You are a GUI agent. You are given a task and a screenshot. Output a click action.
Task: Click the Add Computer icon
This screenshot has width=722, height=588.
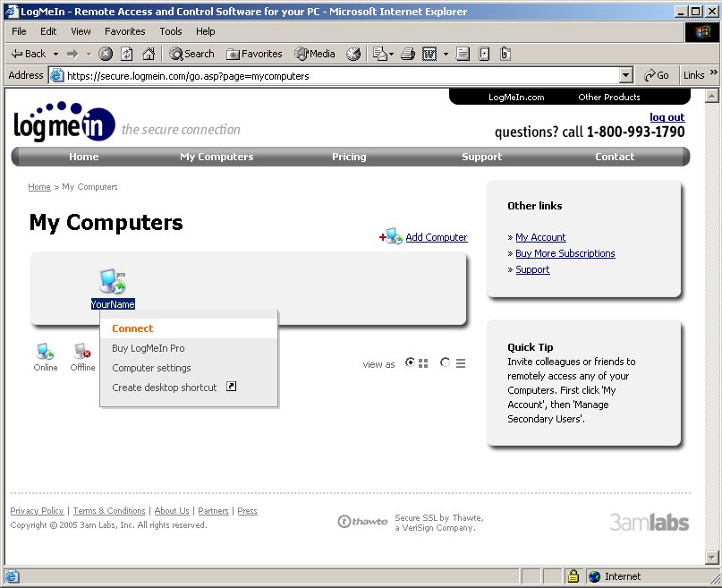pos(391,236)
